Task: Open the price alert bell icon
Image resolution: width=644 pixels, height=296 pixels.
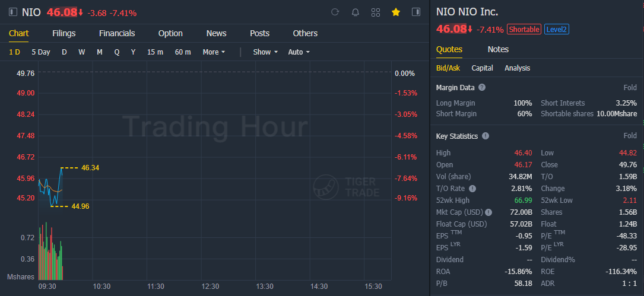Action: tap(356, 12)
